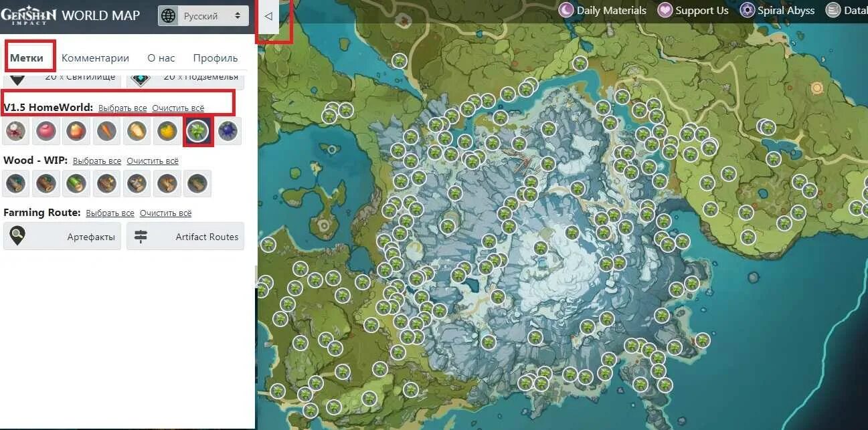
Task: Toggle the tan bulb HomeWorld marker
Action: [x=137, y=131]
